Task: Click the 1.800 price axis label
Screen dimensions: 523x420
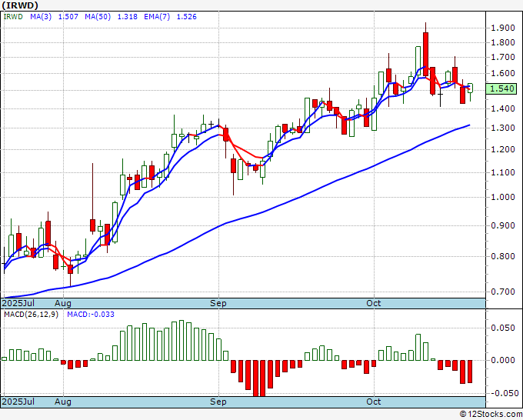Action: coord(503,42)
